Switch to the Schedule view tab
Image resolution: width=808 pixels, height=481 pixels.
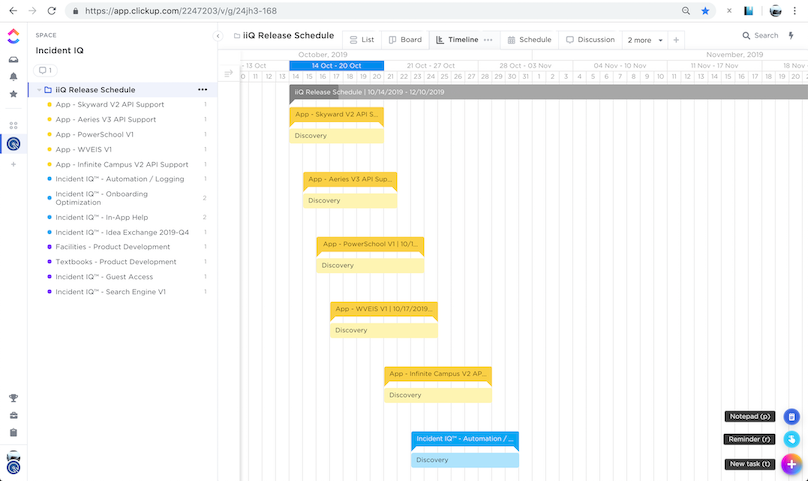click(x=529, y=40)
